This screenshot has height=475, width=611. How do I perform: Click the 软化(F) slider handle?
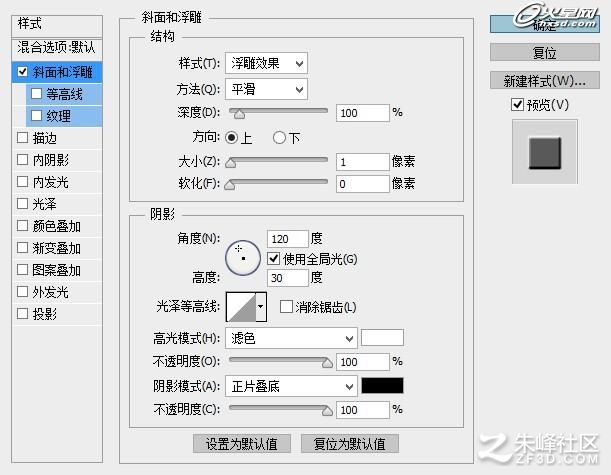click(x=230, y=185)
